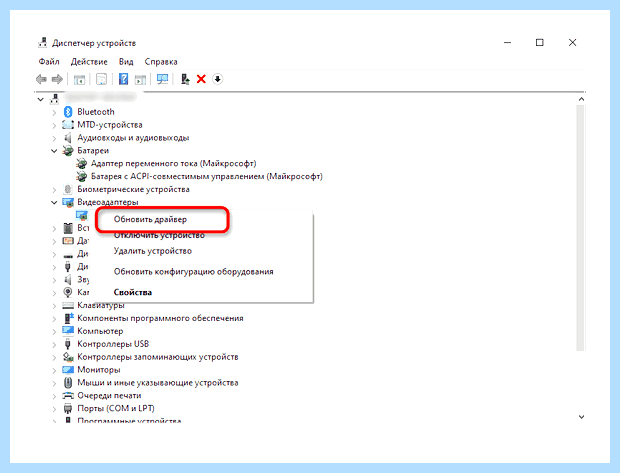Click the mice category icon

68,383
